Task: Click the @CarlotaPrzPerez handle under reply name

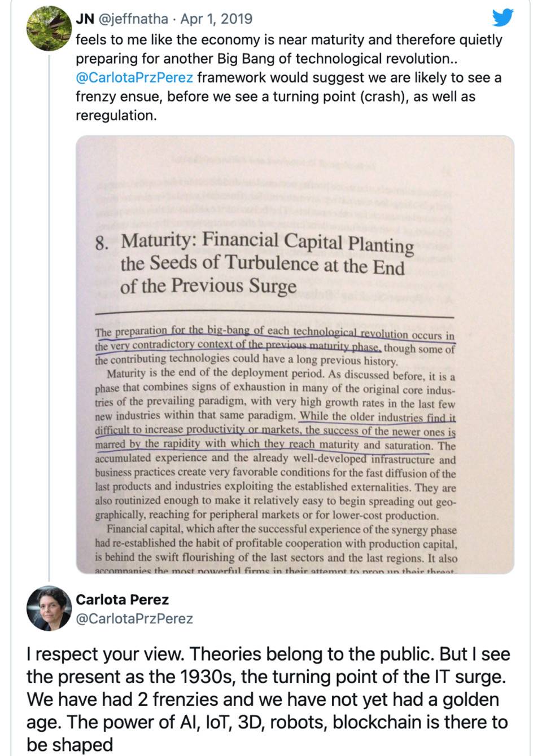Action: [134, 618]
